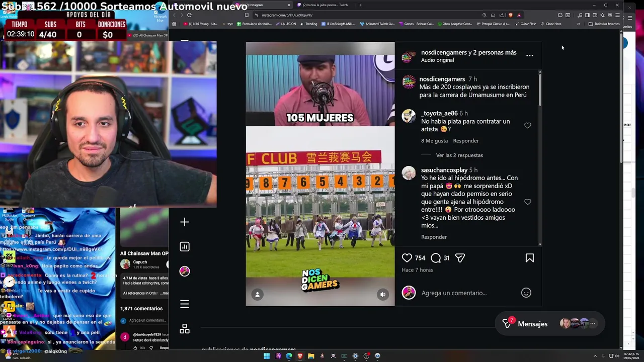Mute or unmute the reel's audio
Image resolution: width=644 pixels, height=362 pixels.
tap(383, 295)
